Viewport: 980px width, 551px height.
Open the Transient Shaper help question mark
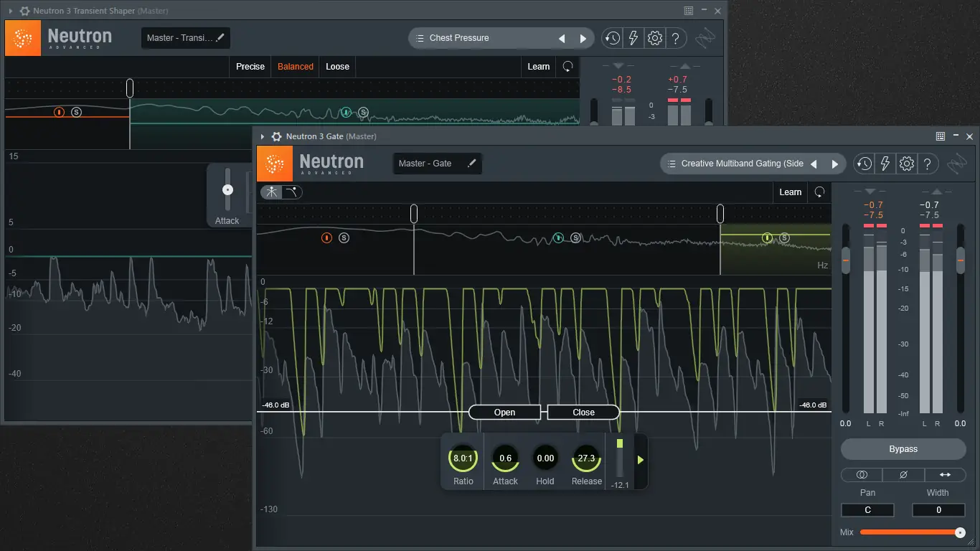pos(676,38)
